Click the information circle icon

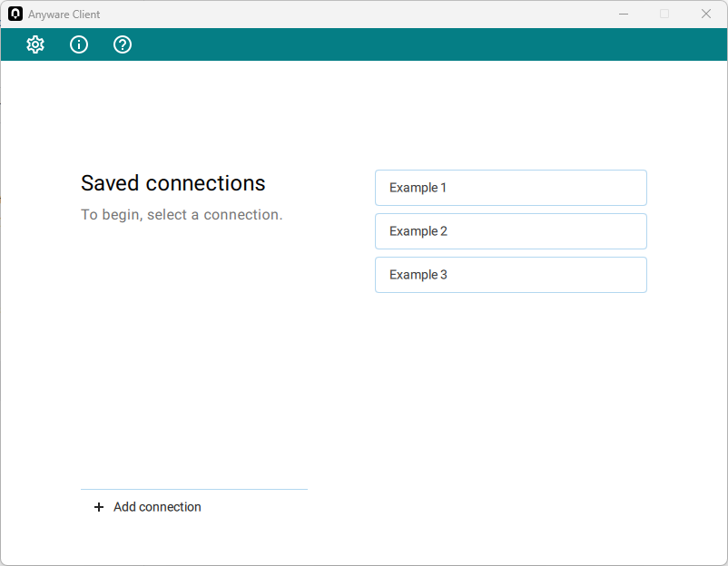coord(79,44)
